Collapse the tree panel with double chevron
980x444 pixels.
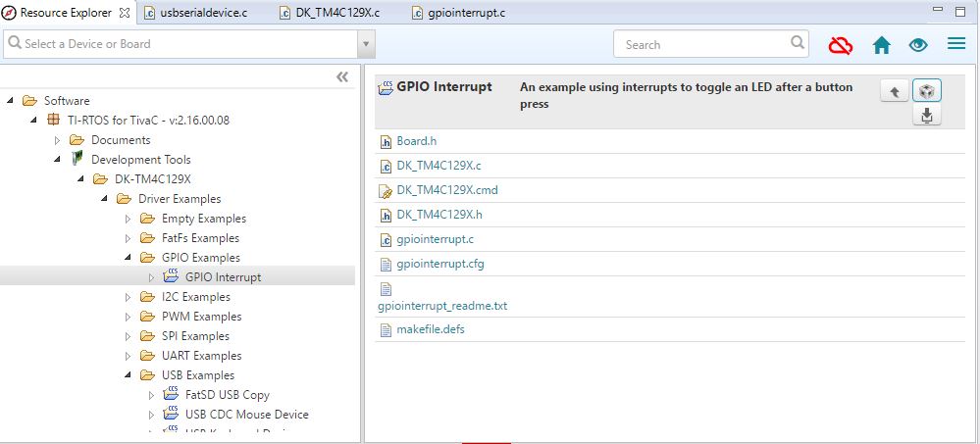coord(342,76)
